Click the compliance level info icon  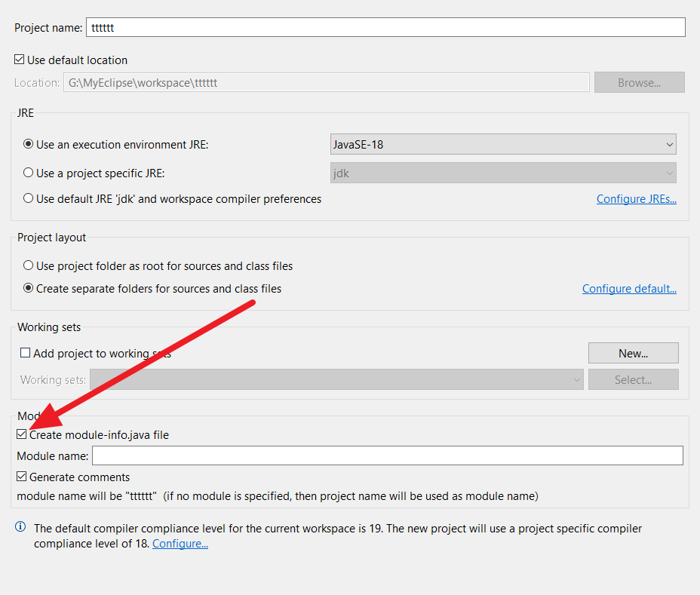point(20,526)
